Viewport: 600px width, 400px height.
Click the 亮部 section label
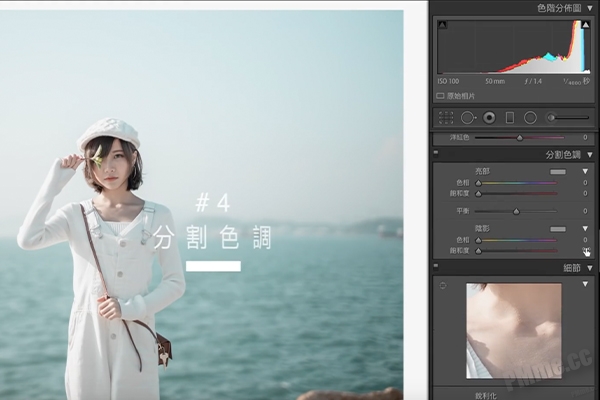[482, 171]
